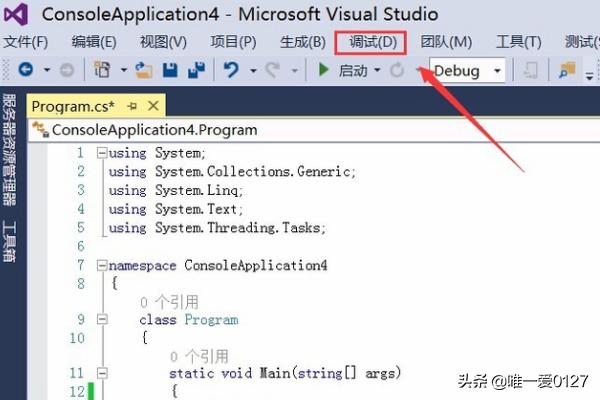
Task: Click the text System.Collections.Generic on line 2
Action: 253,171
